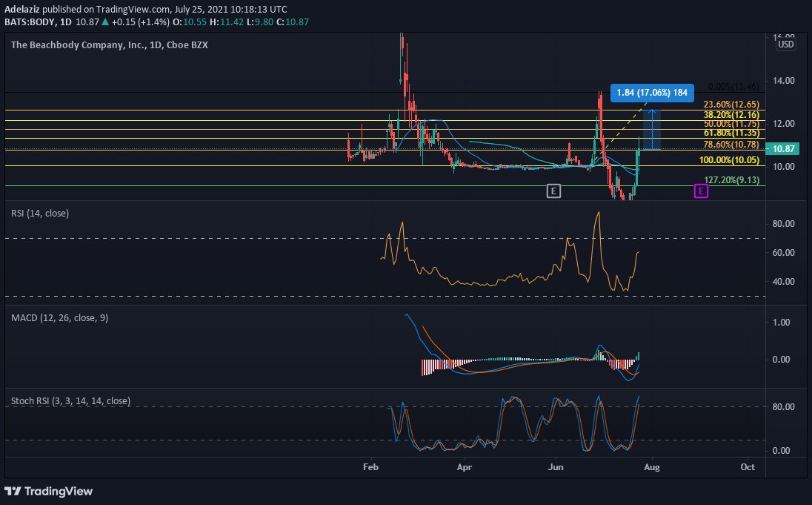Click the 14.00 price axis label
Viewport: 812px width, 505px height.
(784, 80)
